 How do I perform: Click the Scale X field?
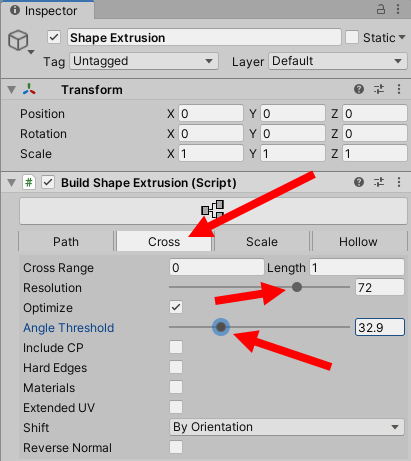211,153
